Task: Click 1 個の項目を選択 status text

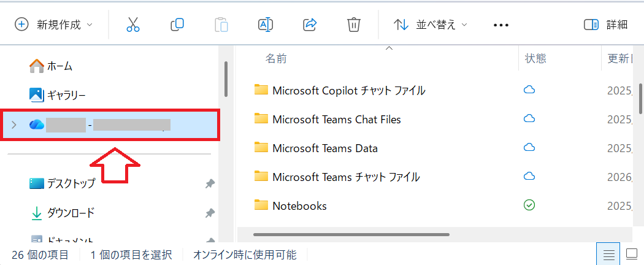Action: tap(131, 255)
